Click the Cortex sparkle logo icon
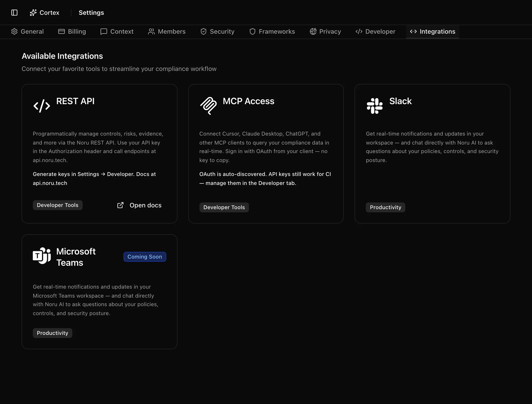 point(33,13)
